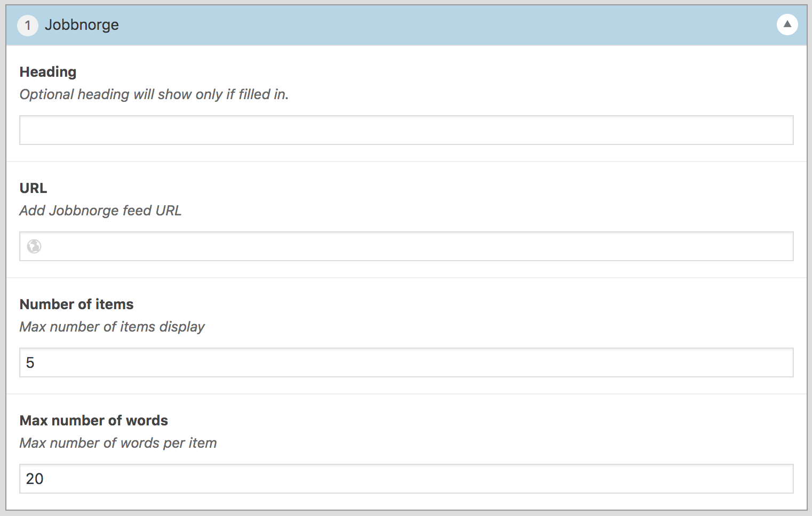The image size is (812, 516).
Task: Click the Max number of words label
Action: (x=94, y=421)
